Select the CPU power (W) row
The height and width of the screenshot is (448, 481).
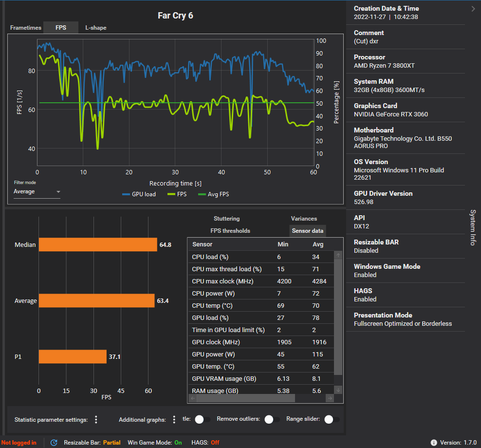point(261,293)
